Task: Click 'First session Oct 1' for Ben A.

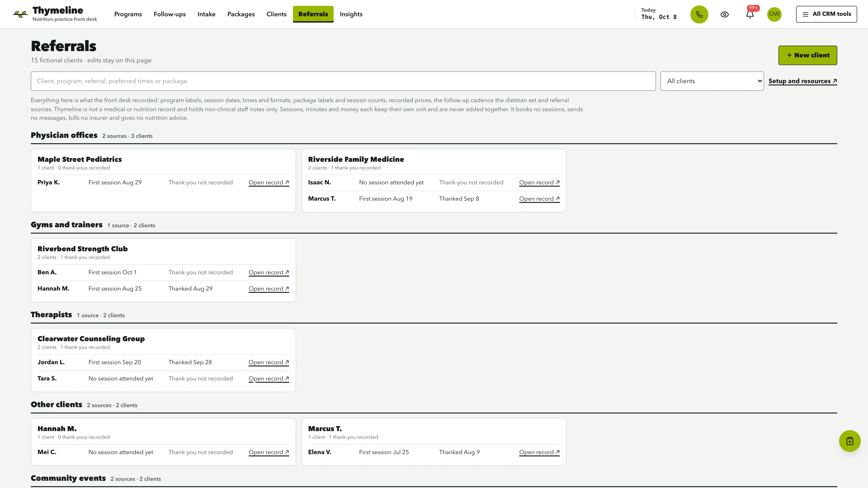Action: (113, 272)
